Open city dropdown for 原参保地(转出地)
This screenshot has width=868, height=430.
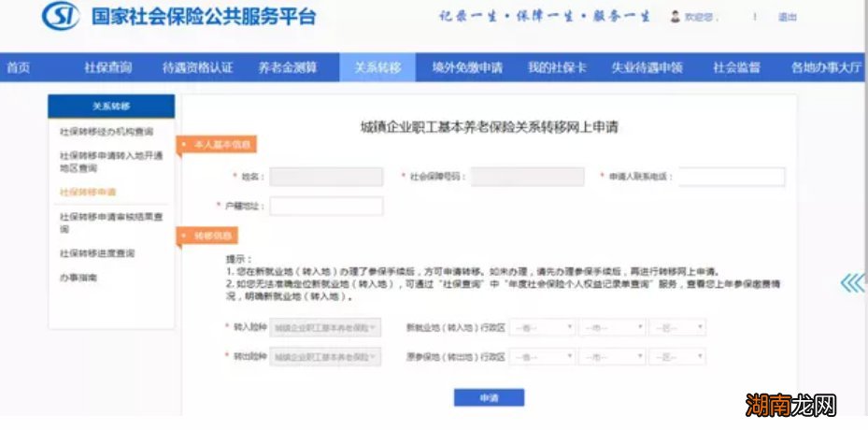click(x=612, y=356)
